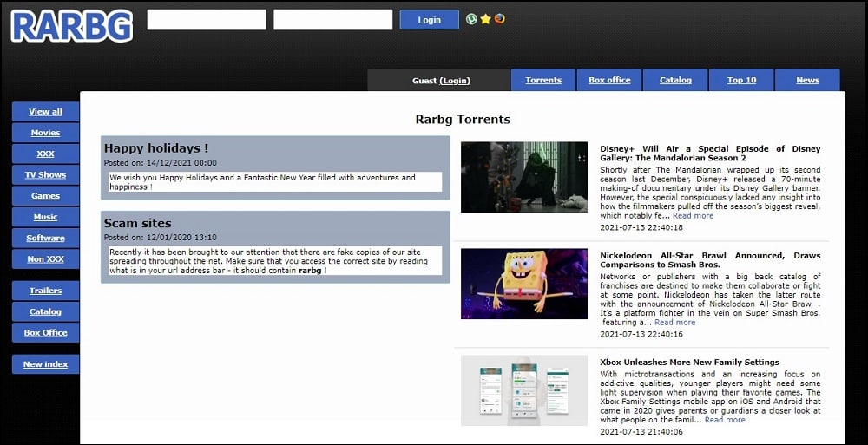Open Box Office from sidebar
Screen dimensions: 868x445
point(45,332)
